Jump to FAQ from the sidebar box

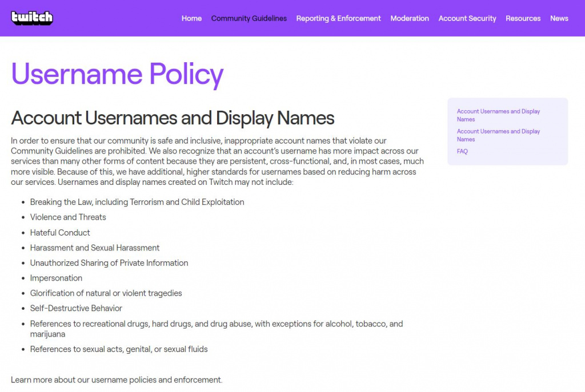462,151
